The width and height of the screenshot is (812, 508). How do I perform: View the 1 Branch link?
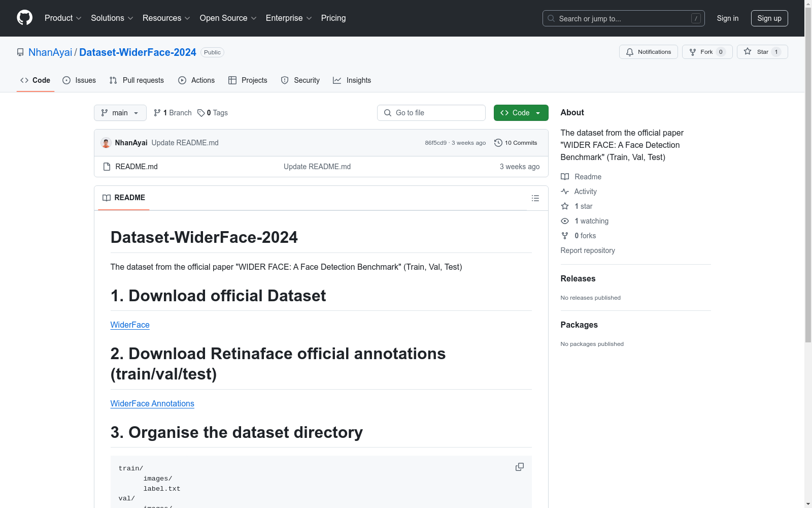pyautogui.click(x=173, y=113)
